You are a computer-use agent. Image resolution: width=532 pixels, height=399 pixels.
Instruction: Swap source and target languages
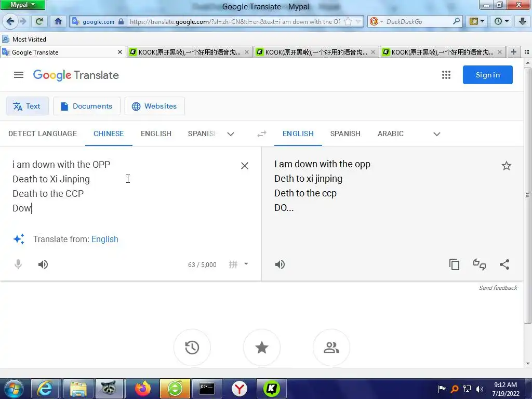[262, 134]
